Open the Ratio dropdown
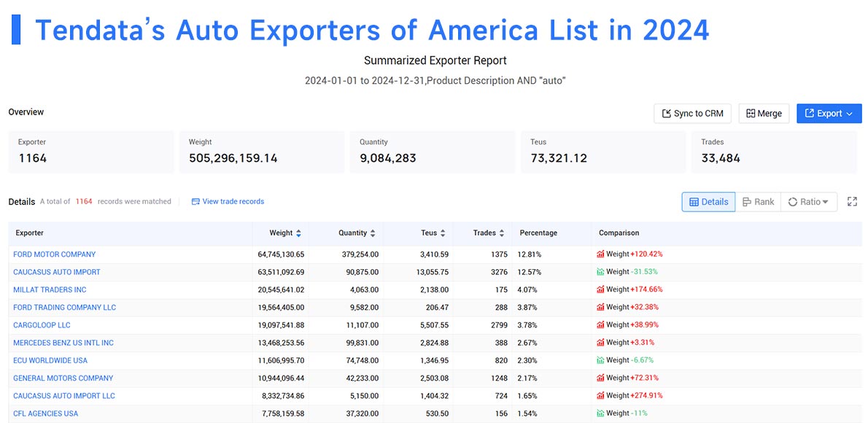868x423 pixels. tap(809, 202)
